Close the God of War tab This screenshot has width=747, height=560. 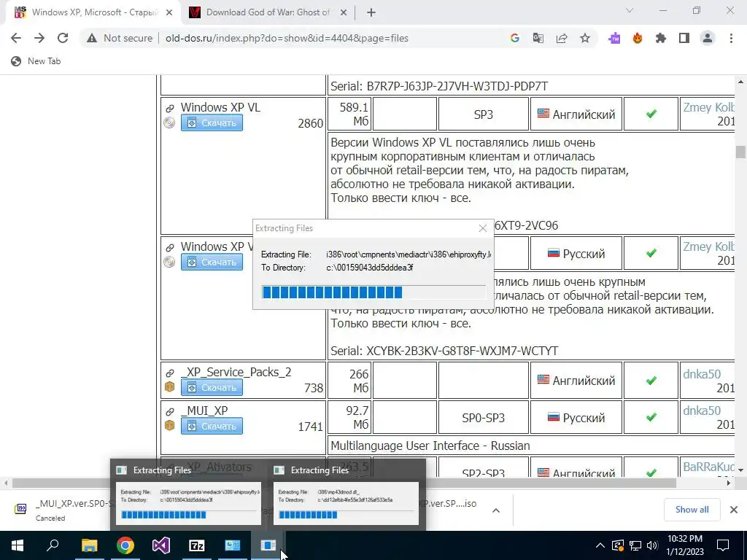tap(344, 13)
